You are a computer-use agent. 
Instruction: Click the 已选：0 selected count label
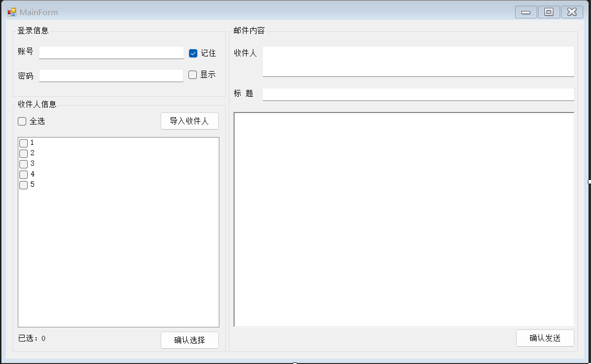pyautogui.click(x=31, y=338)
